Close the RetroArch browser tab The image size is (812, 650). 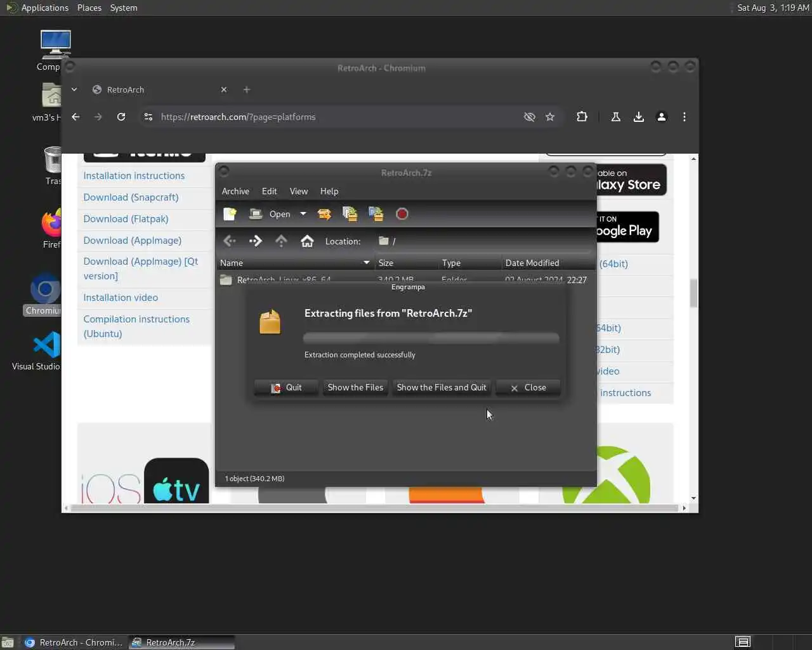pyautogui.click(x=224, y=90)
